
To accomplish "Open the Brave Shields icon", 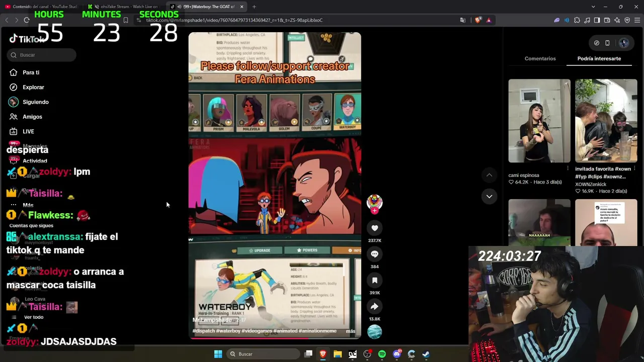I will coord(477,20).
